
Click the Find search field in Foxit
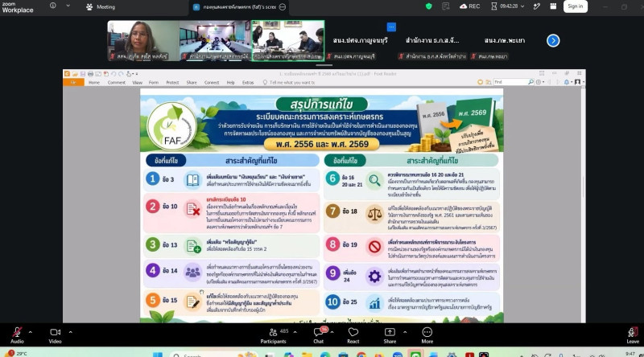click(x=510, y=82)
